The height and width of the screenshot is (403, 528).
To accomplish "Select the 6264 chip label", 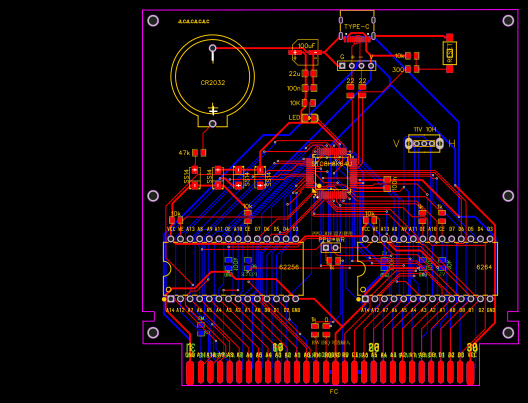I will click(x=484, y=267).
